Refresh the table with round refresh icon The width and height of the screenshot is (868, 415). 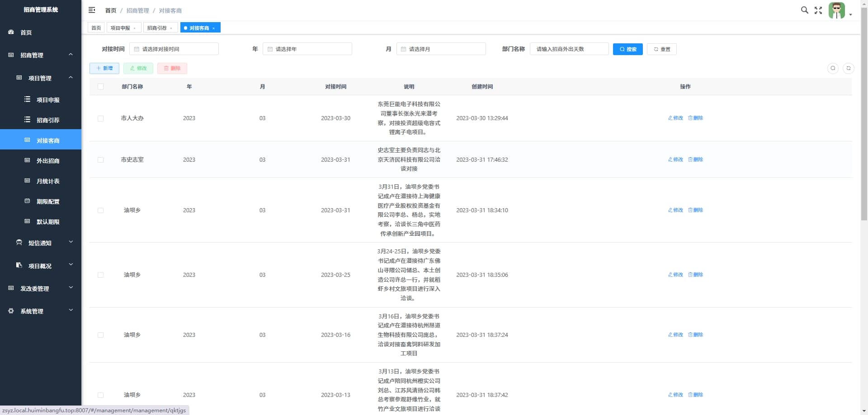849,68
